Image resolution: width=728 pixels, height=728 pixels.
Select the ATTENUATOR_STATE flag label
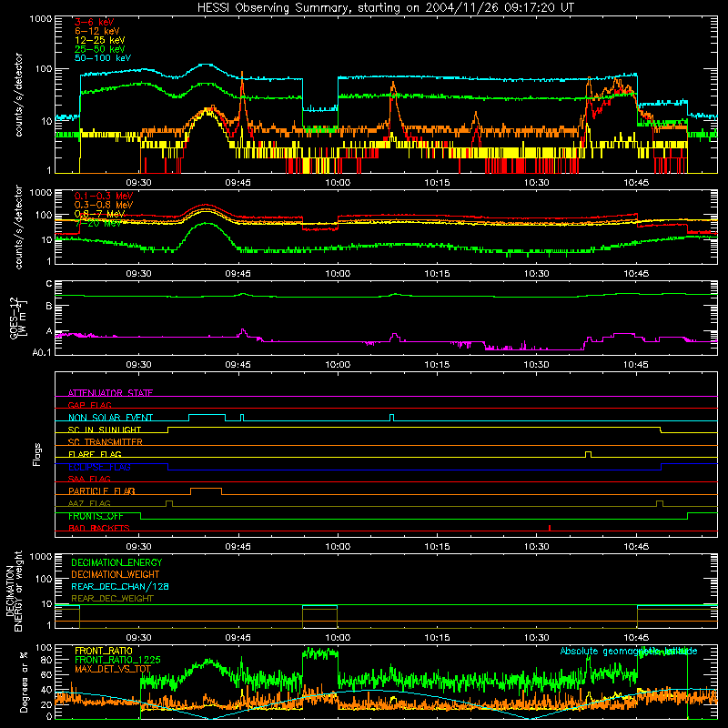point(110,393)
